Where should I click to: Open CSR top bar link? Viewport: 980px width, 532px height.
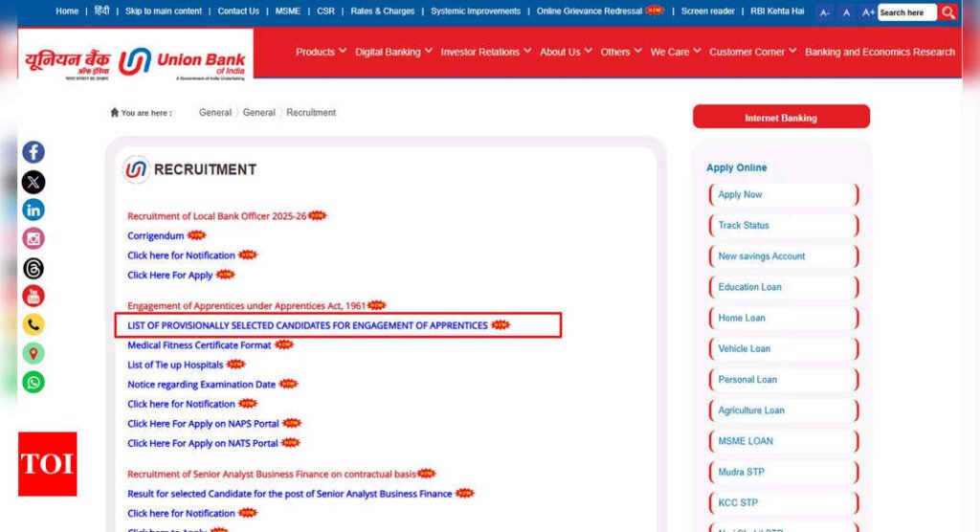(x=325, y=11)
